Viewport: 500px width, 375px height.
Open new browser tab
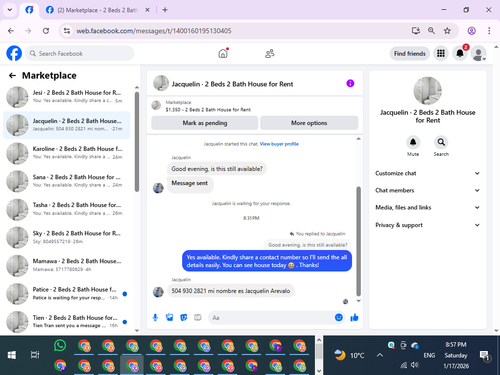click(165, 10)
